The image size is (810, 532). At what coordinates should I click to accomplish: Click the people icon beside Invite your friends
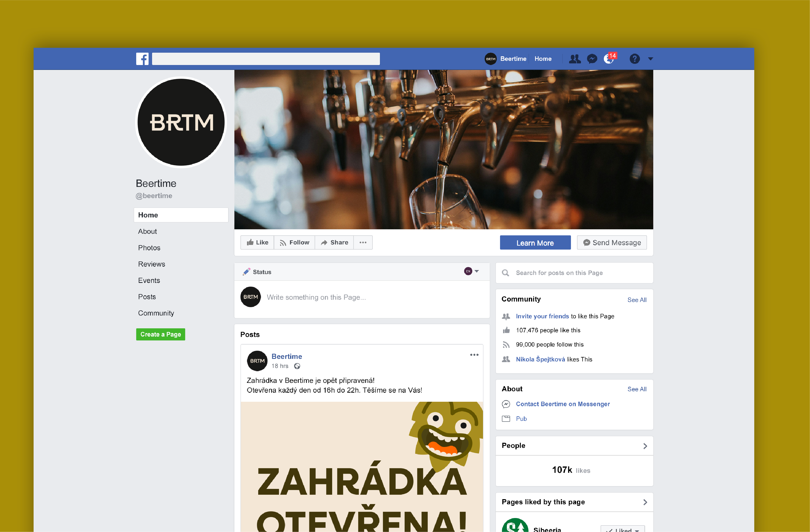[506, 316]
